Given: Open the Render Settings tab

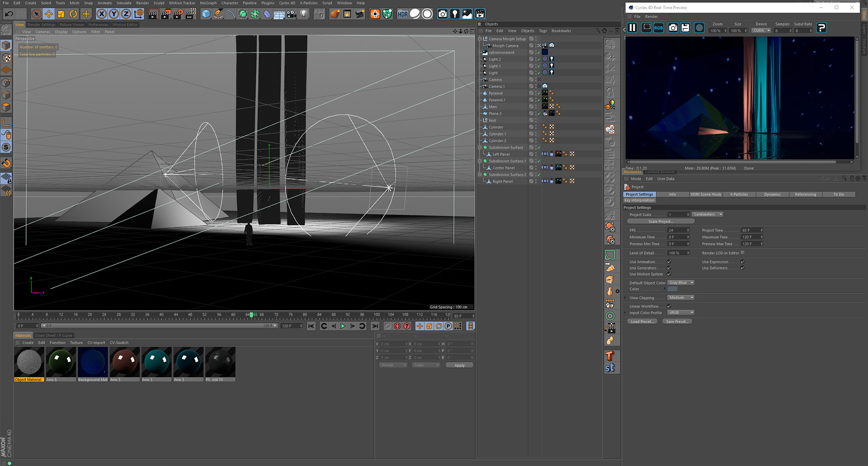Looking at the screenshot, I should pos(42,24).
